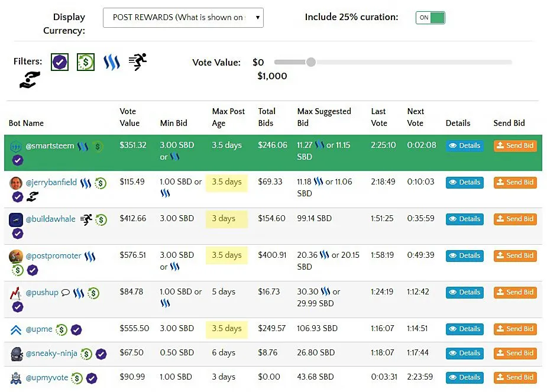Click the running figure icon beside @buildawhale
Screen dimensions: 547x392
point(86,219)
